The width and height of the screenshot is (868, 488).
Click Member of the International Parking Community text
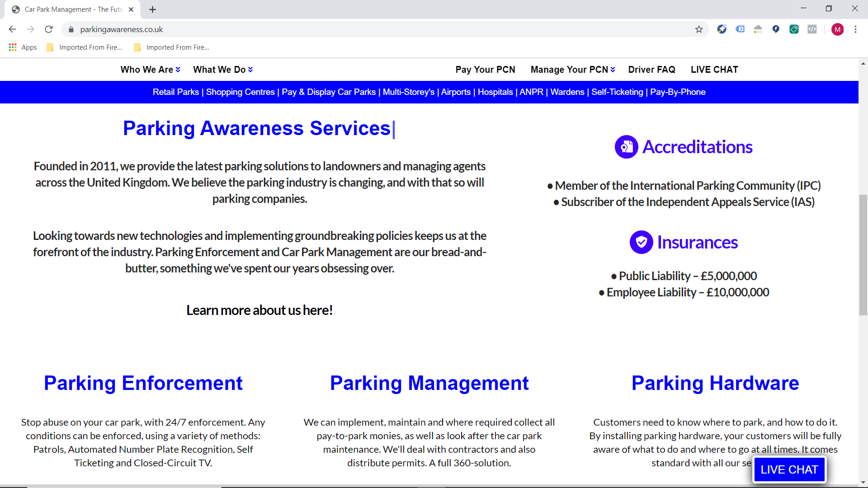tap(684, 186)
